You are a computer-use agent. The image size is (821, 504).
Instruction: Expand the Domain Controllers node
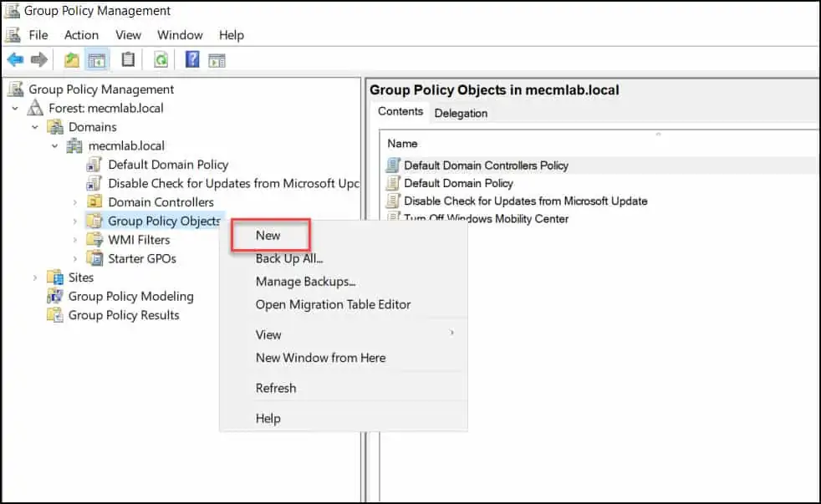[x=75, y=202]
